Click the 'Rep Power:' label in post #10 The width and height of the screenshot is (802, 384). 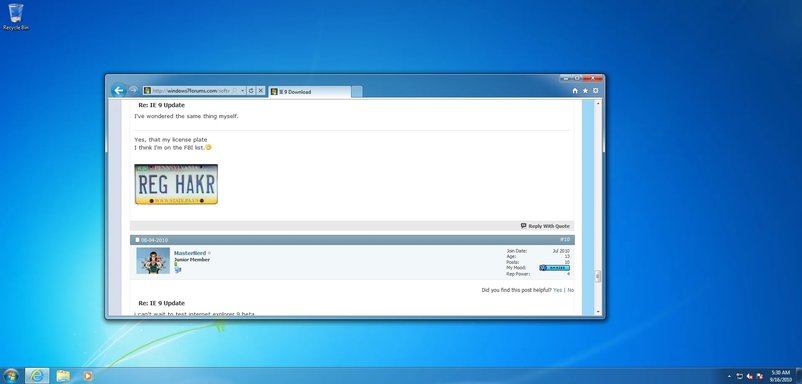coord(518,274)
